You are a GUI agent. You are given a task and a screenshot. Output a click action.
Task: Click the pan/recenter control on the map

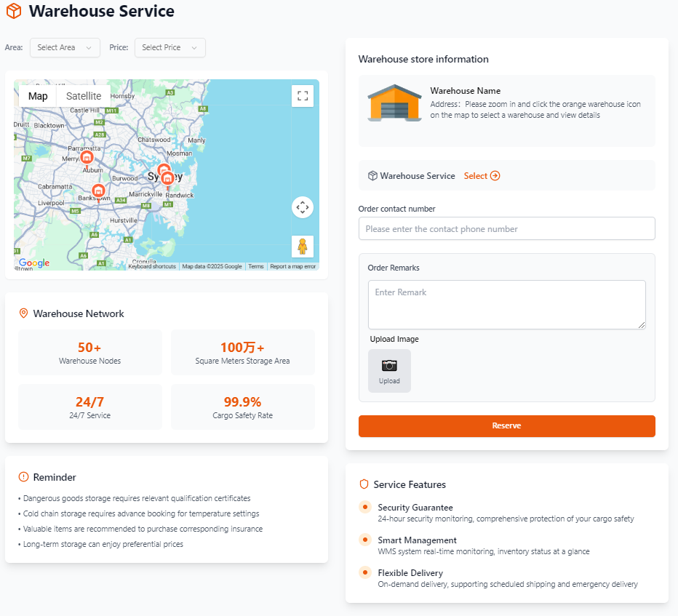[303, 207]
